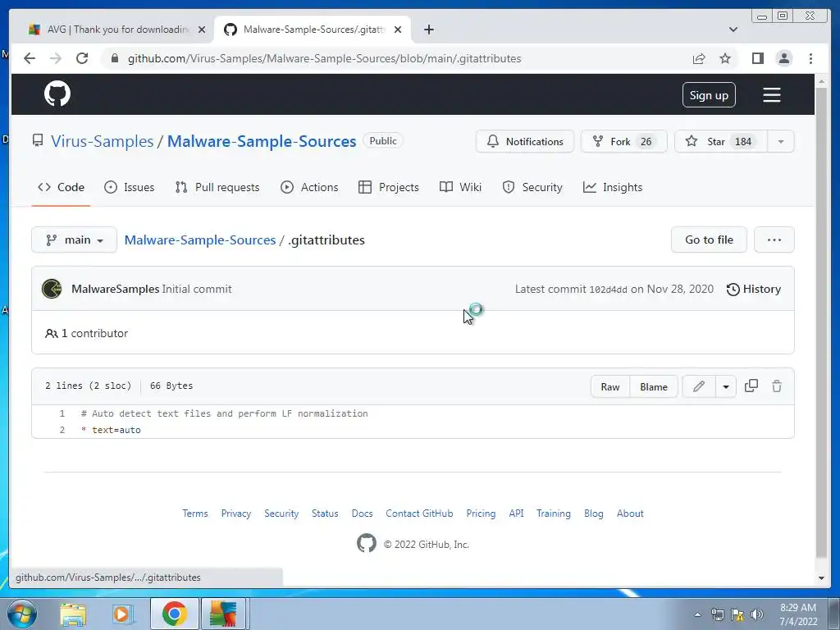Click the GitHub Octocat logo in header
This screenshot has width=840, height=630.
(57, 94)
